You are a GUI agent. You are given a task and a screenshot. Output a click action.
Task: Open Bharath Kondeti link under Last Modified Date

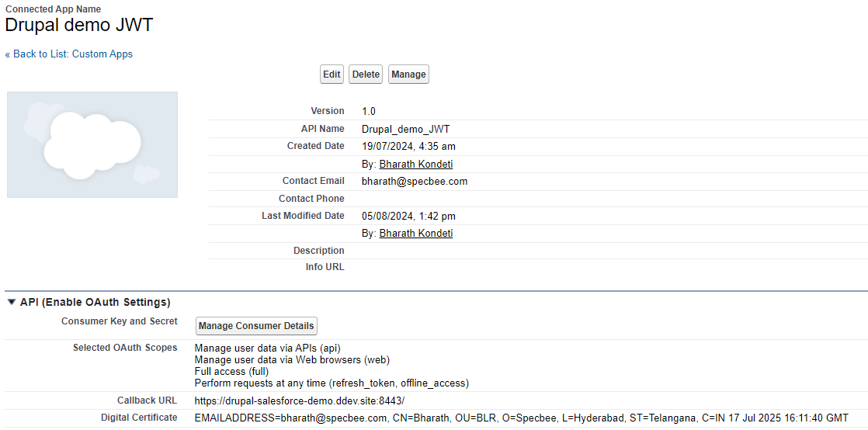coord(415,234)
